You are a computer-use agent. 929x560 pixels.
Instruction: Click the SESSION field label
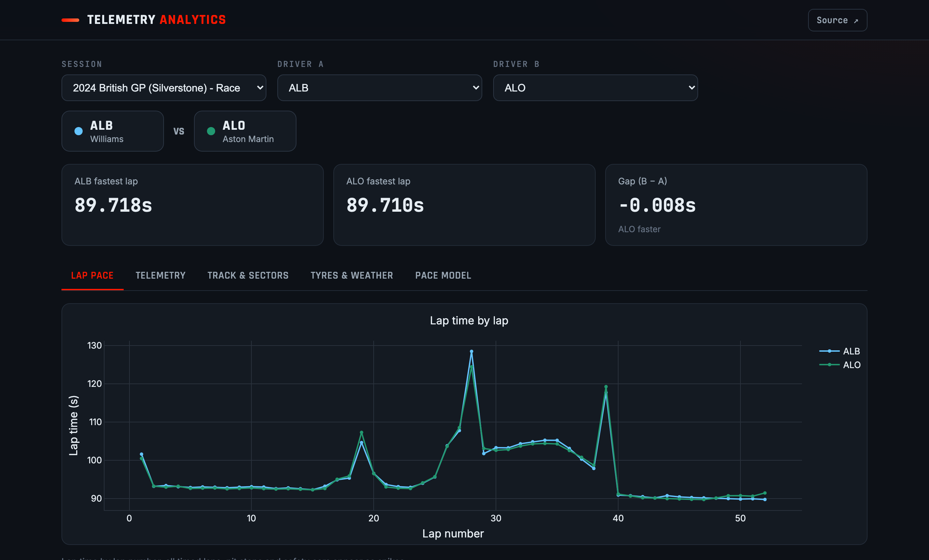tap(82, 65)
